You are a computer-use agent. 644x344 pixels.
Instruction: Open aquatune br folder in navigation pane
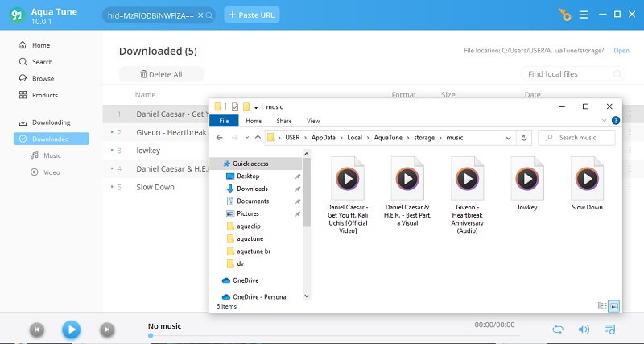click(x=253, y=251)
